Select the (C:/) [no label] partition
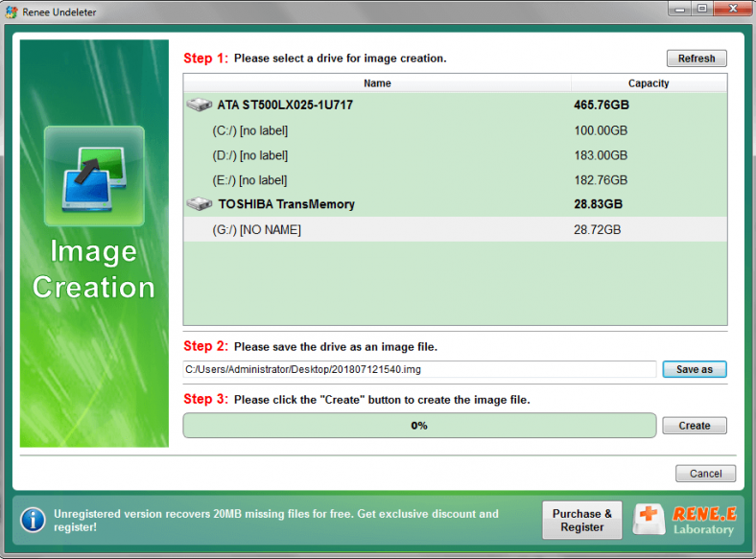Image resolution: width=756 pixels, height=559 pixels. click(x=249, y=130)
